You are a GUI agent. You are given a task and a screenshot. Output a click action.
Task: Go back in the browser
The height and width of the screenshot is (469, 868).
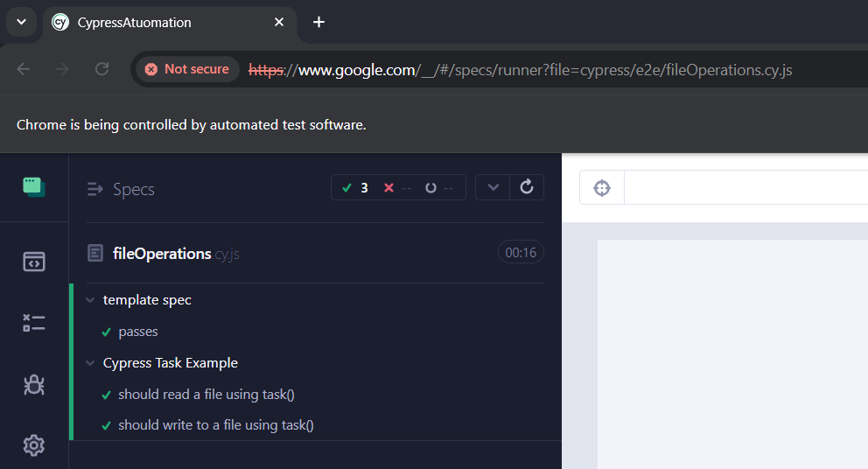pyautogui.click(x=24, y=69)
